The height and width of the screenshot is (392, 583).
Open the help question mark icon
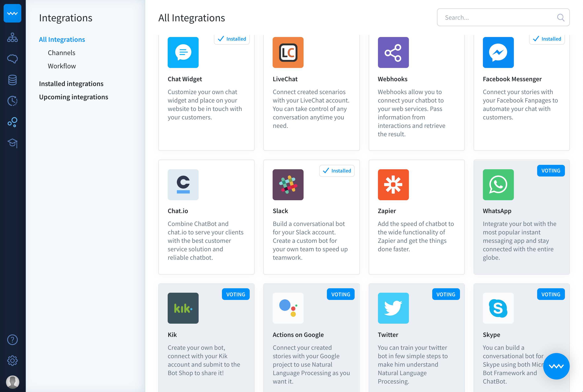[x=12, y=340]
